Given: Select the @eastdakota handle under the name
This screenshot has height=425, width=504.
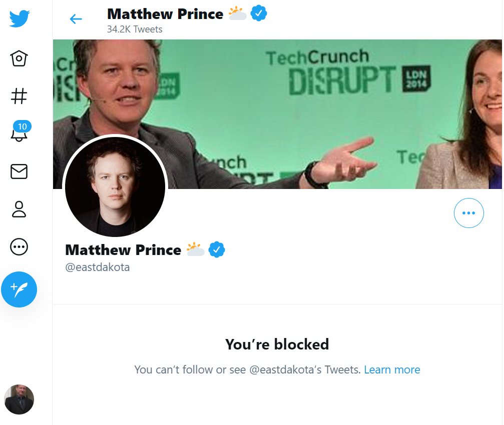Looking at the screenshot, I should tap(98, 267).
